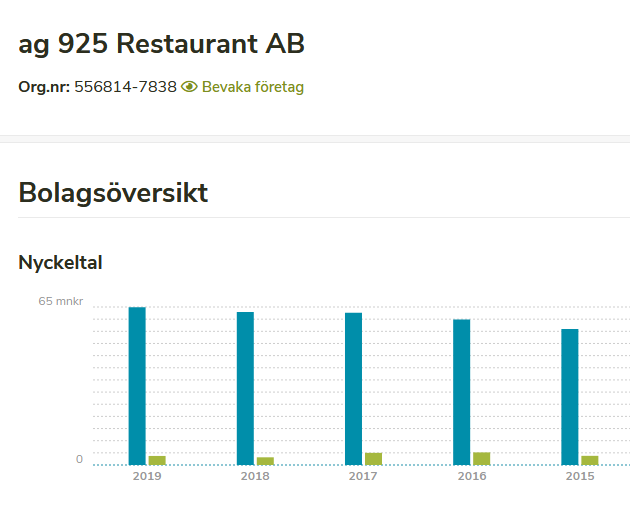Click the 2016 axis label
The image size is (630, 511).
tap(472, 476)
